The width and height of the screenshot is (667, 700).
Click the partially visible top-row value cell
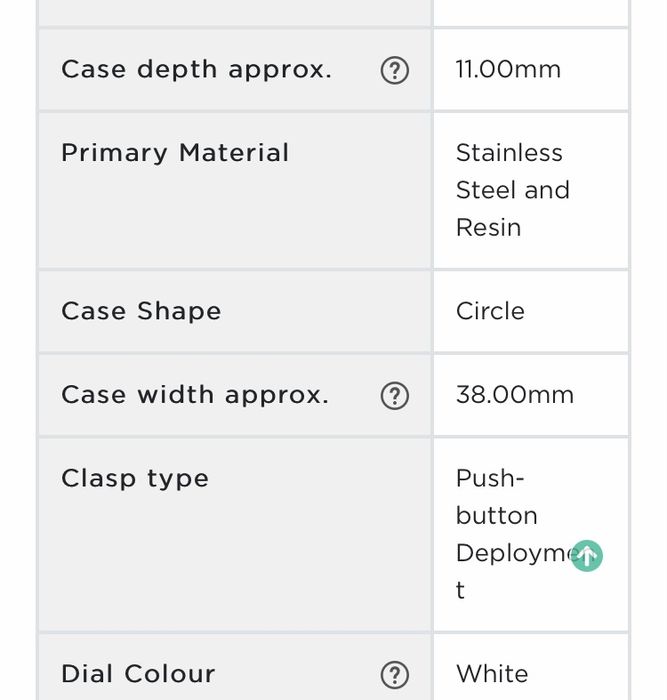(x=530, y=12)
